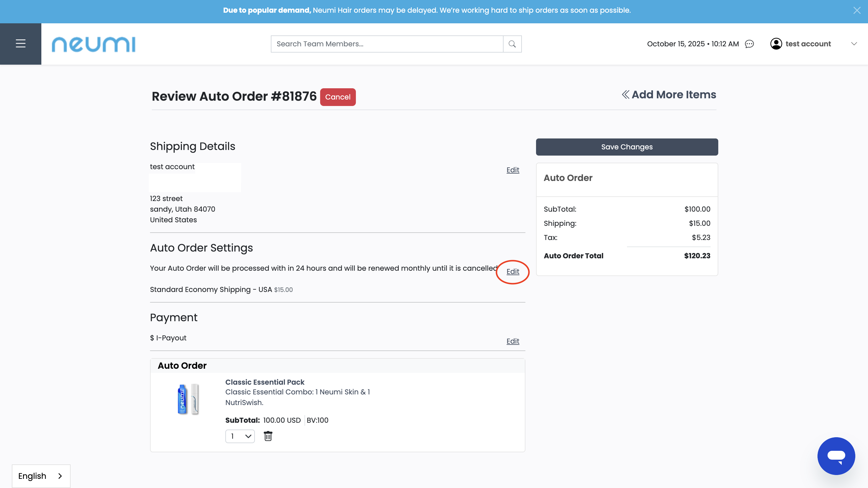This screenshot has height=488, width=868.
Task: Click the search magnifier icon
Action: coord(512,44)
